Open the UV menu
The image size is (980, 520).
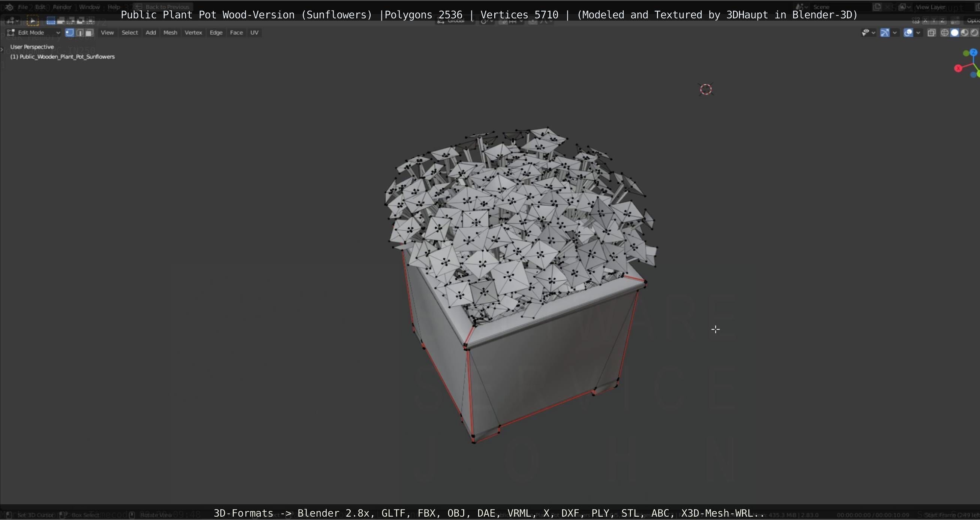click(x=254, y=33)
